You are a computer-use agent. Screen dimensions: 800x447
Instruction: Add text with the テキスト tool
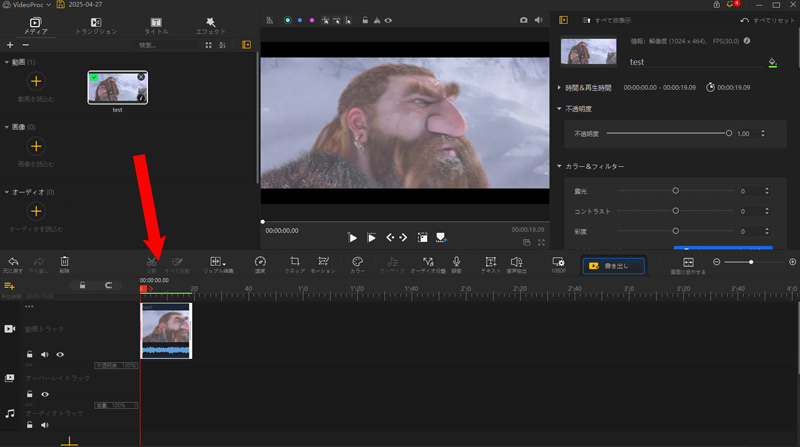(490, 261)
